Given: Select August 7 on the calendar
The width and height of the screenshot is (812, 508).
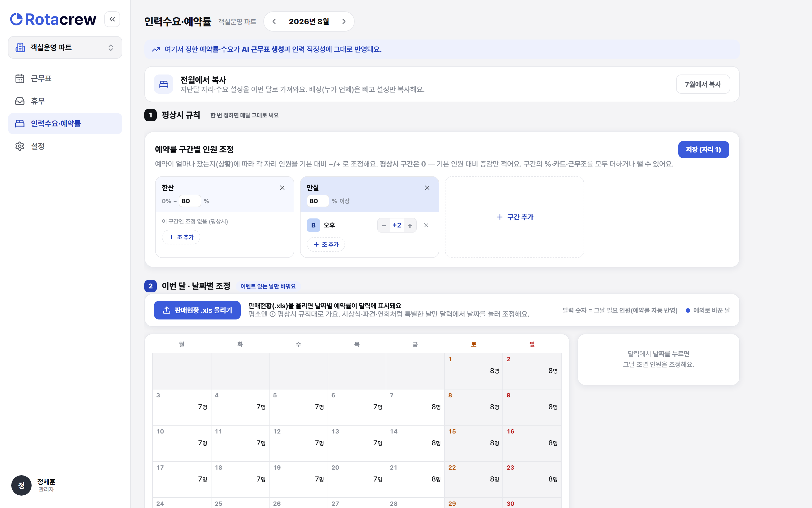Looking at the screenshot, I should pos(415,407).
